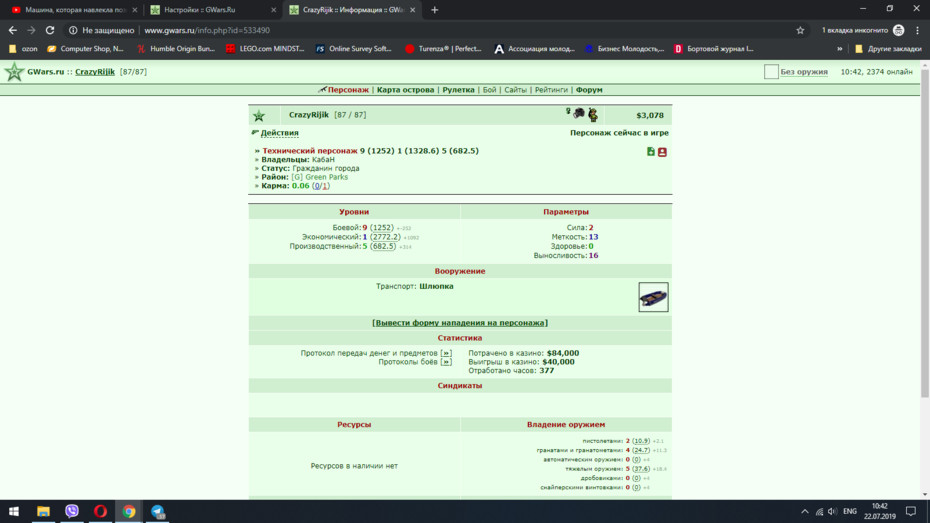Click the camera achievement icon in profile header
The image size is (930, 523).
[579, 113]
